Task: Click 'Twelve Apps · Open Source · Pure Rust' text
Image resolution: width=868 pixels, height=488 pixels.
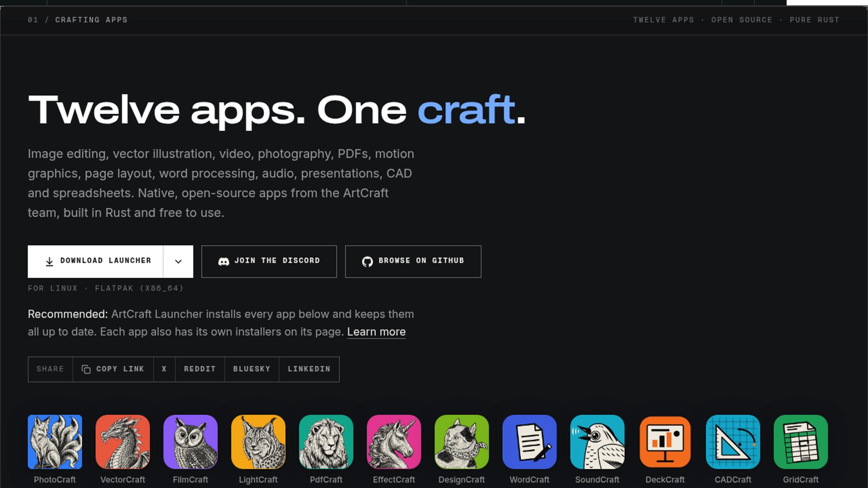Action: (736, 20)
